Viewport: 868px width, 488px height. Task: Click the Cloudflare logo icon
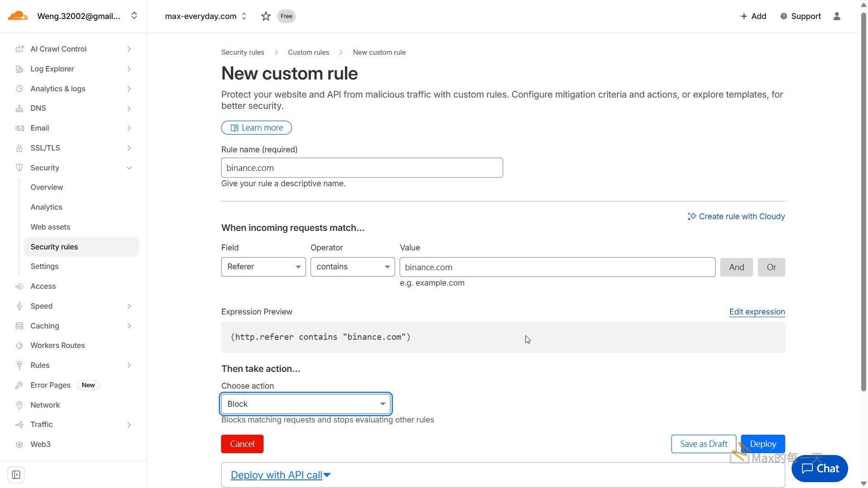click(x=18, y=16)
